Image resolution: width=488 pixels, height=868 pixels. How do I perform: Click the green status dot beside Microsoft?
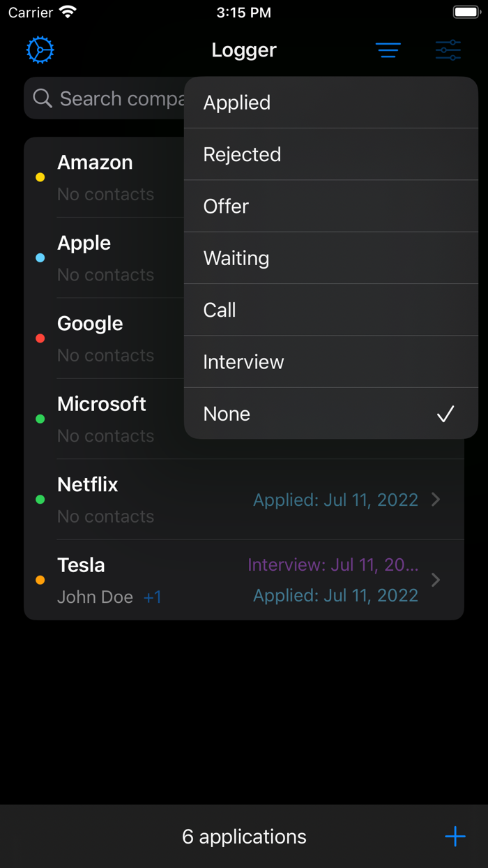(40, 419)
